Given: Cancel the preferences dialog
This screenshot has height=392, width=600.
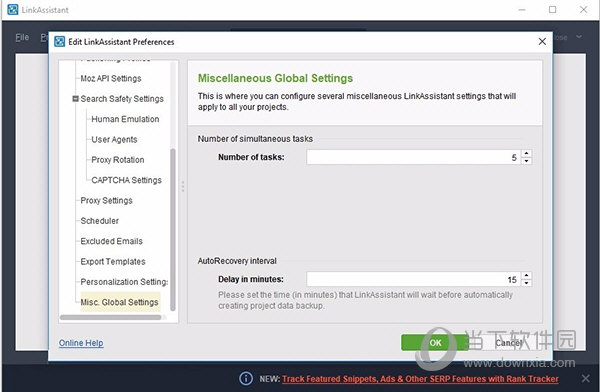Looking at the screenshot, I should click(509, 343).
